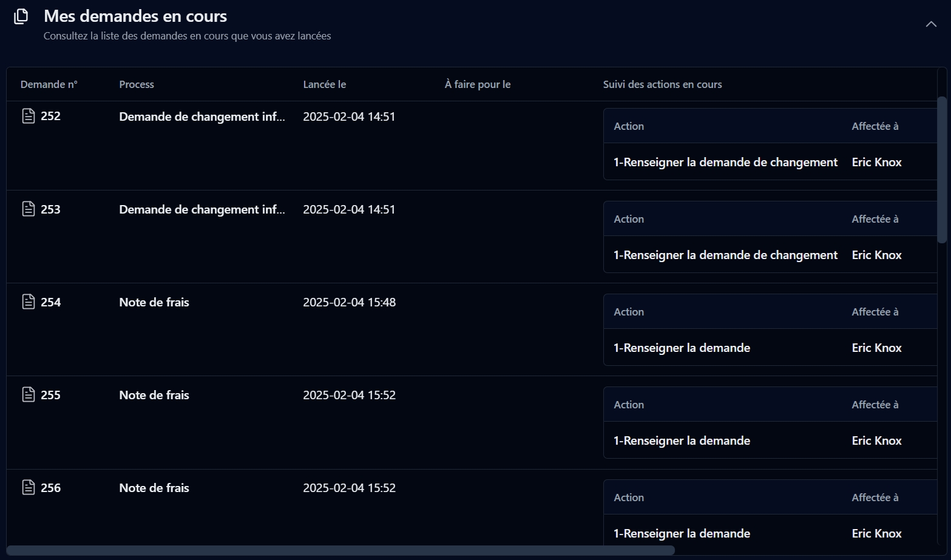This screenshot has height=560, width=951.
Task: Sort by the Lancée le column header
Action: (324, 84)
